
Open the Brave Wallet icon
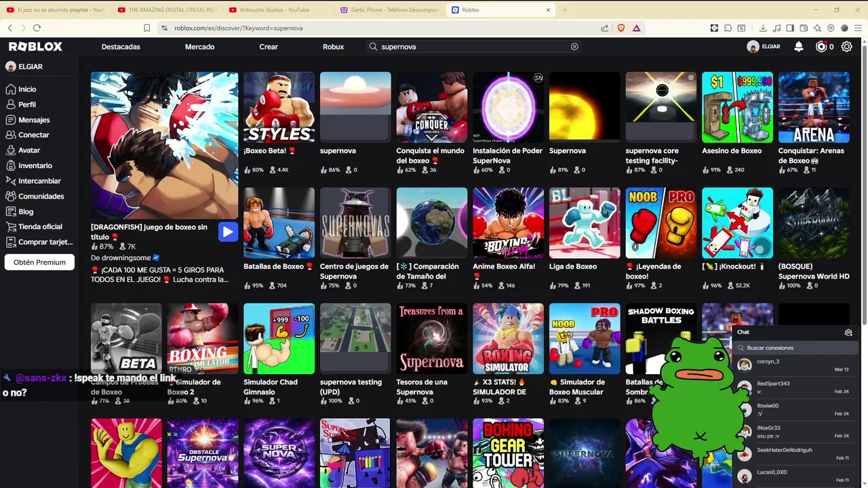804,28
